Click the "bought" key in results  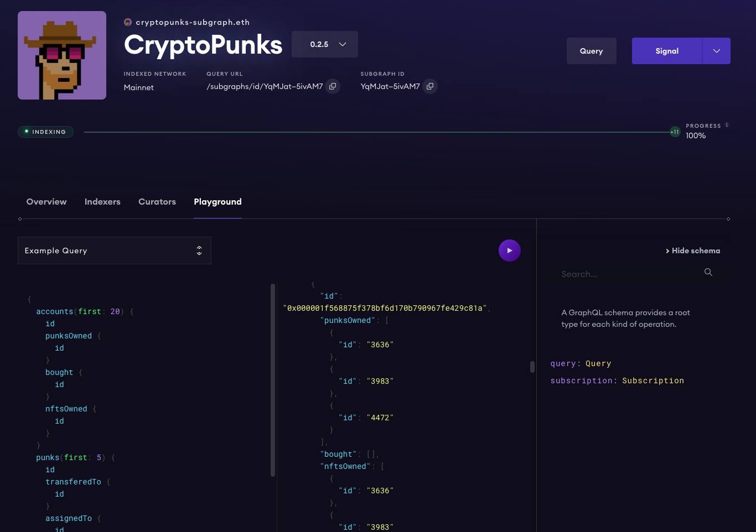coord(338,455)
